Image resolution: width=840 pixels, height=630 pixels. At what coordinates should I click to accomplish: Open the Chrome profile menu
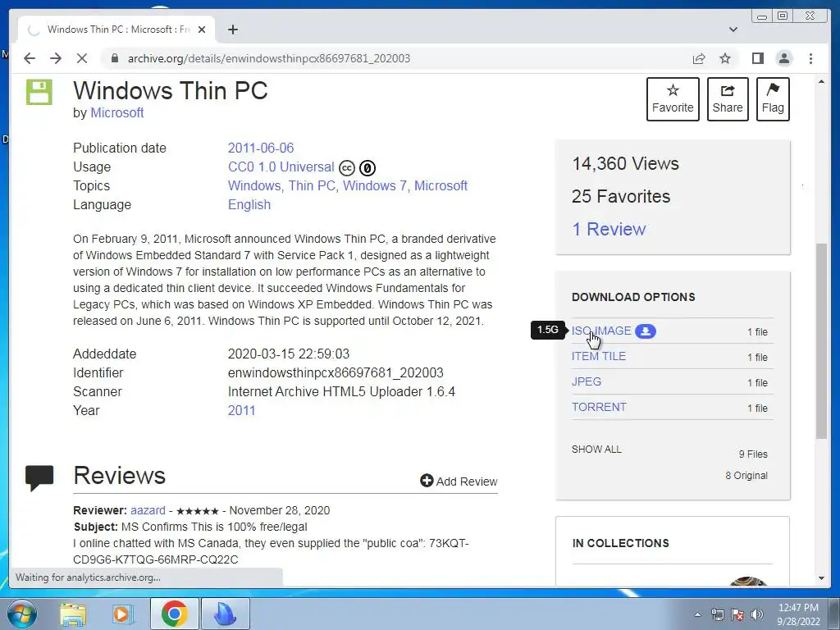click(783, 58)
